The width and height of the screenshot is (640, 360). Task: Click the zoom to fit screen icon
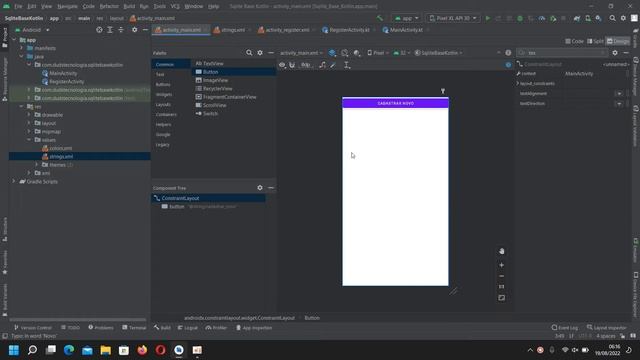tap(502, 298)
